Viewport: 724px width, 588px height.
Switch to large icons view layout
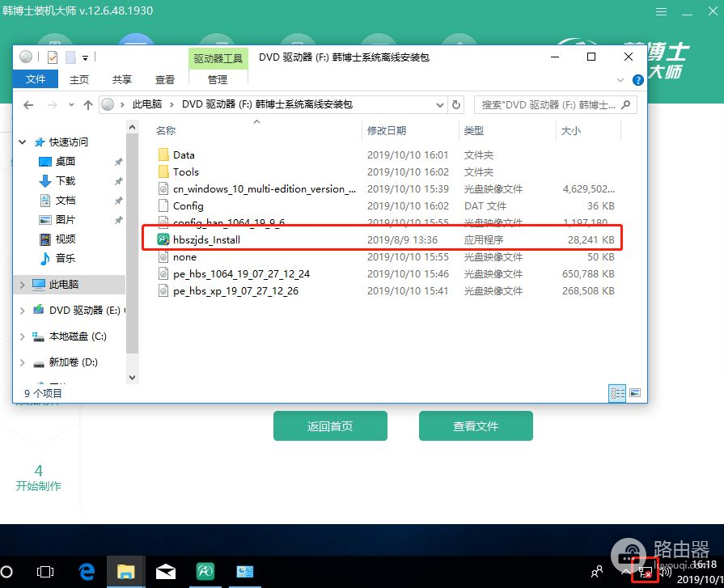click(x=635, y=393)
